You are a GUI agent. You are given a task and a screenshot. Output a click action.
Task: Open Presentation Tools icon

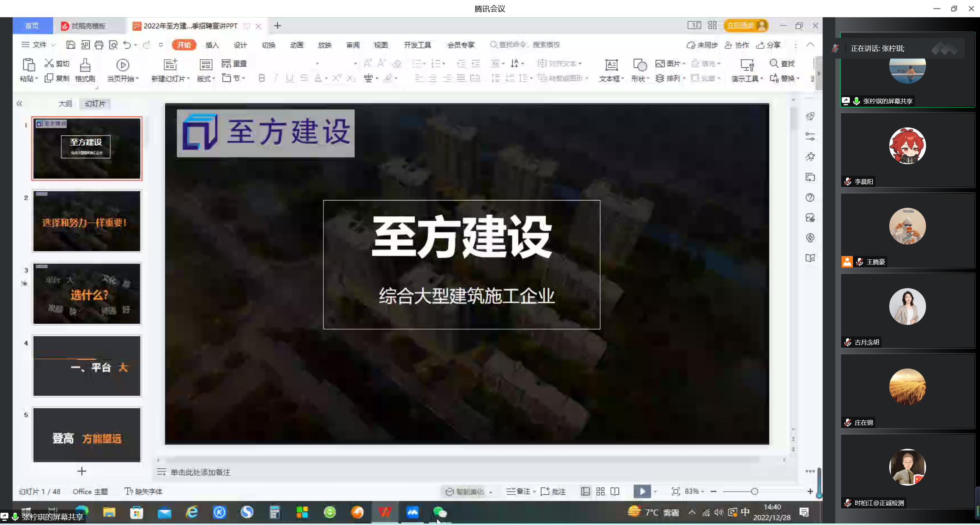[747, 65]
